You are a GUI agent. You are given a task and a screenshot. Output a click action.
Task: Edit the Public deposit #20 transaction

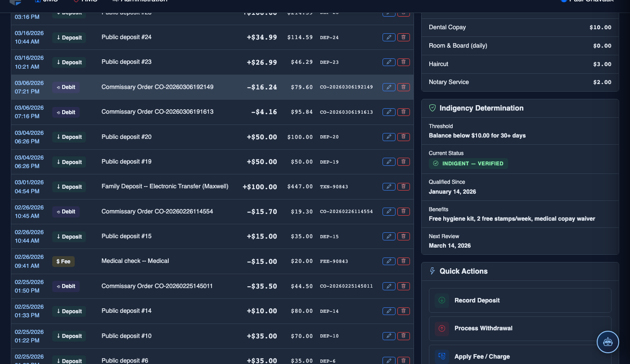pyautogui.click(x=389, y=137)
